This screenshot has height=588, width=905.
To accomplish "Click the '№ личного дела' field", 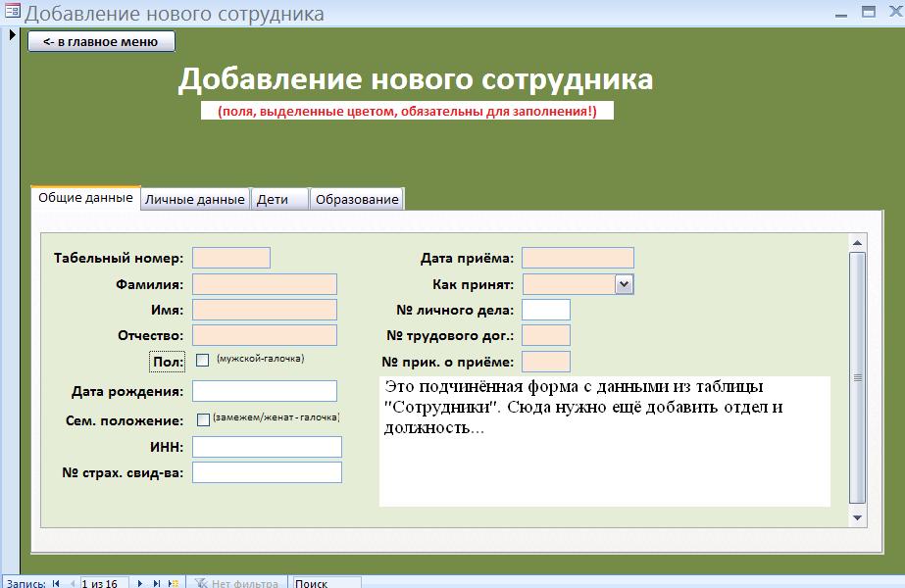I will (x=546, y=310).
